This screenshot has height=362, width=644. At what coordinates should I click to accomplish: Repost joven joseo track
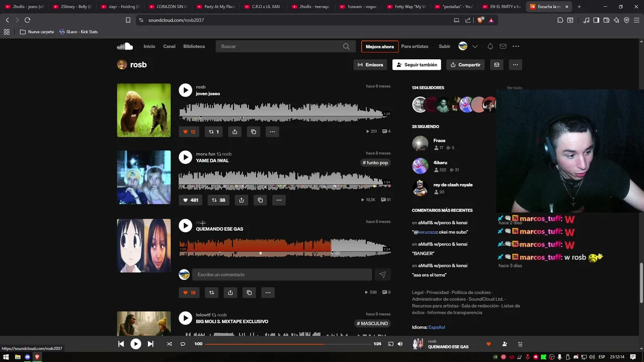coord(214,132)
